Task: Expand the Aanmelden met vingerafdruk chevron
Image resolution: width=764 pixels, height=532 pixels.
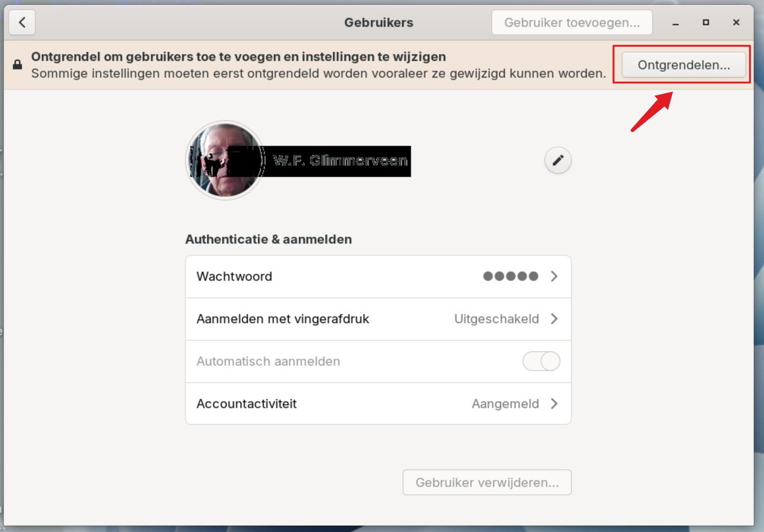Action: point(554,319)
